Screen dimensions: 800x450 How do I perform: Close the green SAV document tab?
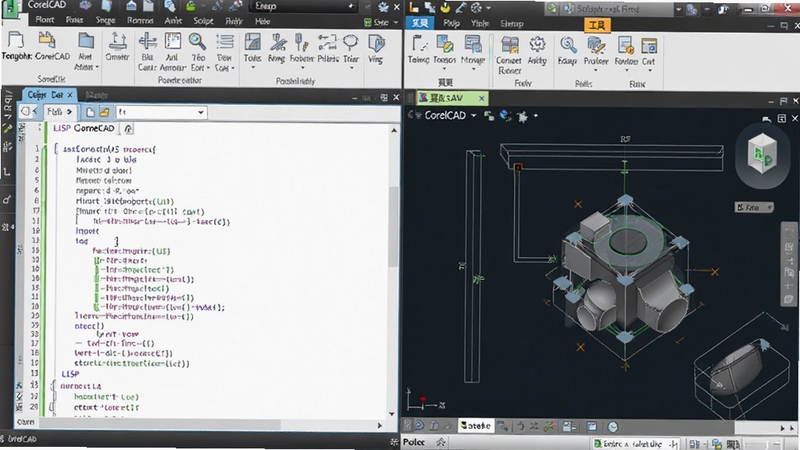coord(481,98)
